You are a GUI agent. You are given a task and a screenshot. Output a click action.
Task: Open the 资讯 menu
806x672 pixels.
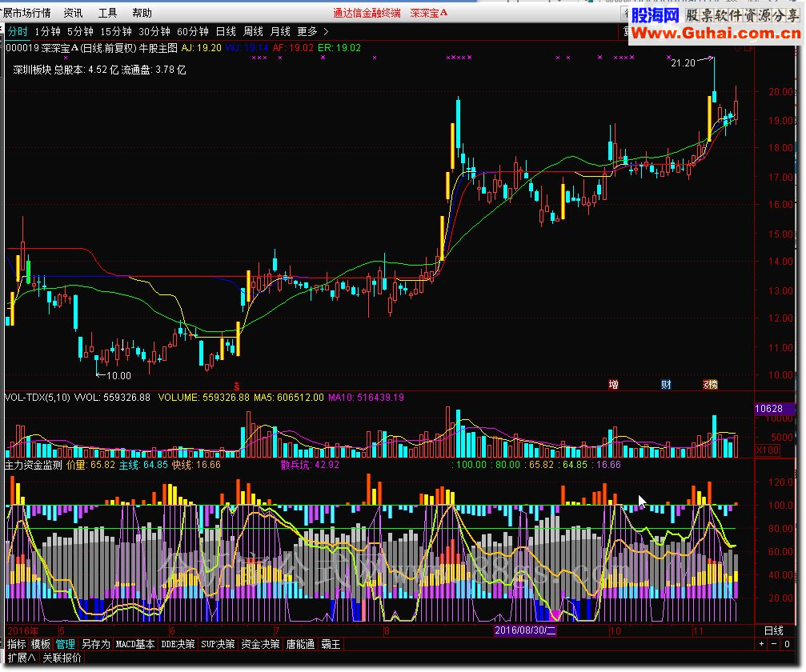(73, 13)
